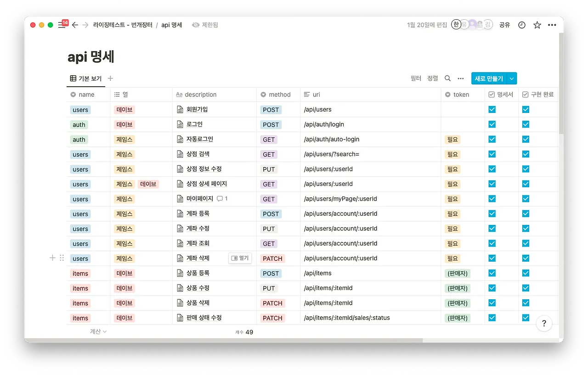This screenshot has height=375, width=588.
Task: Open the page updates clock icon
Action: coord(522,25)
